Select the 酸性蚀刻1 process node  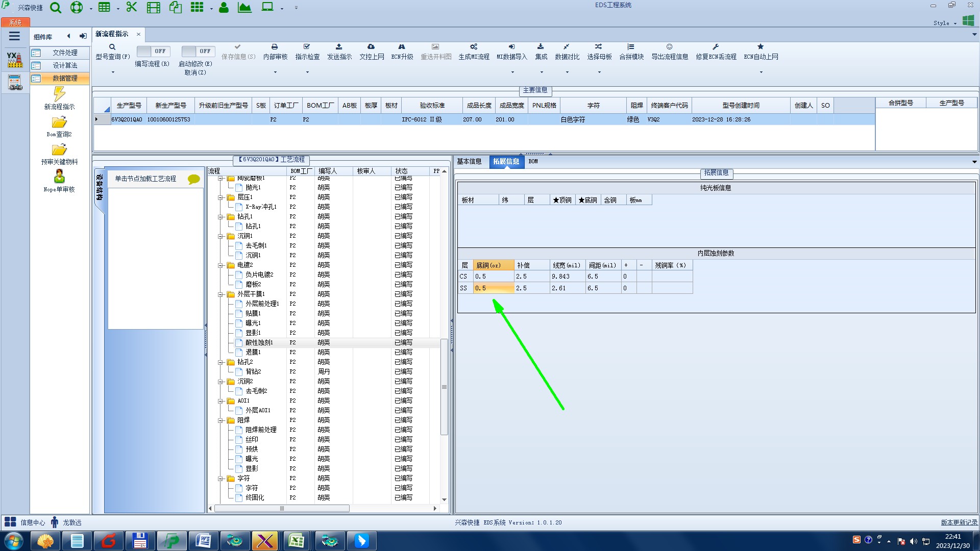(259, 342)
